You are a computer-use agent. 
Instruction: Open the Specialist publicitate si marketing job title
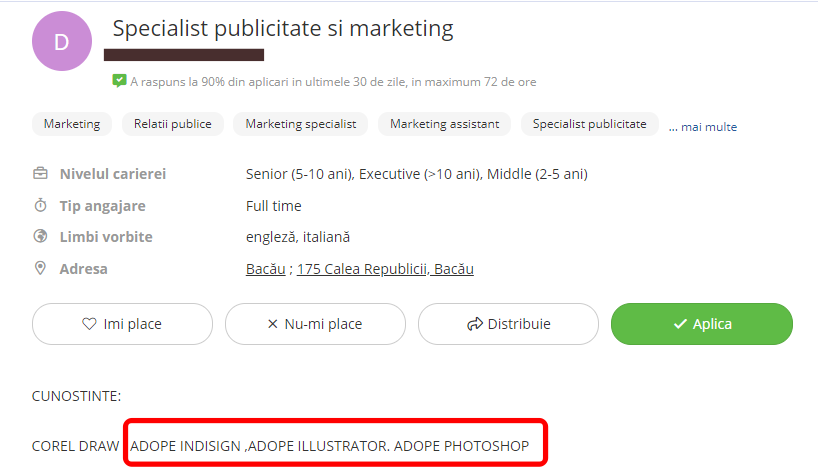point(283,29)
